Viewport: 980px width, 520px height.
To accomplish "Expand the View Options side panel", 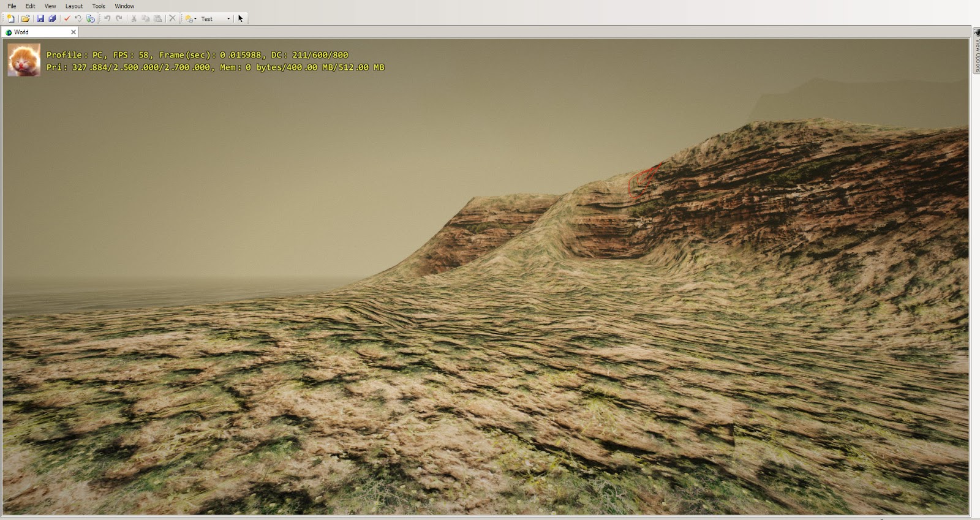I will coord(976,51).
